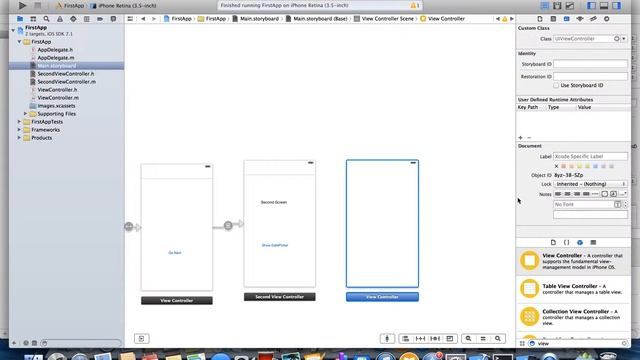Open the Symbol navigator icon
Image resolution: width=640 pixels, height=360 pixels.
pos(33,19)
